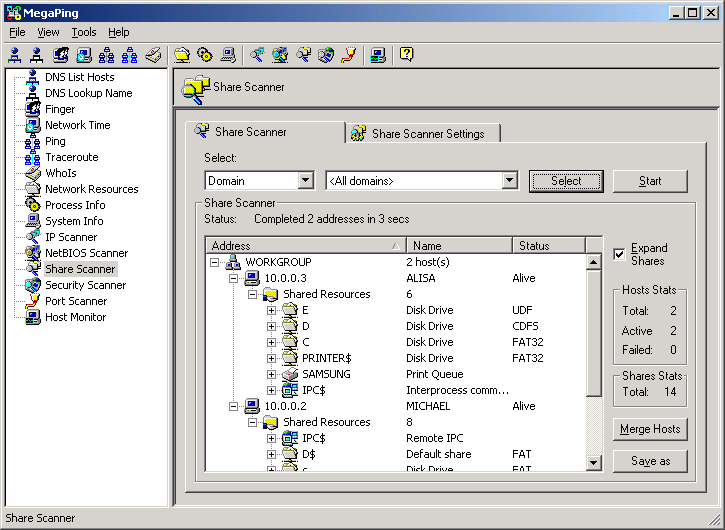The image size is (725, 530).
Task: Expand the C disk drive share
Action: click(x=271, y=342)
